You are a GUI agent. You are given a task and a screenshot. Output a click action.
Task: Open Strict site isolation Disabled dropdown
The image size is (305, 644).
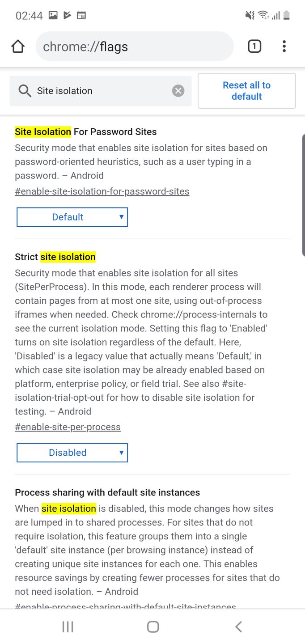[x=72, y=453]
